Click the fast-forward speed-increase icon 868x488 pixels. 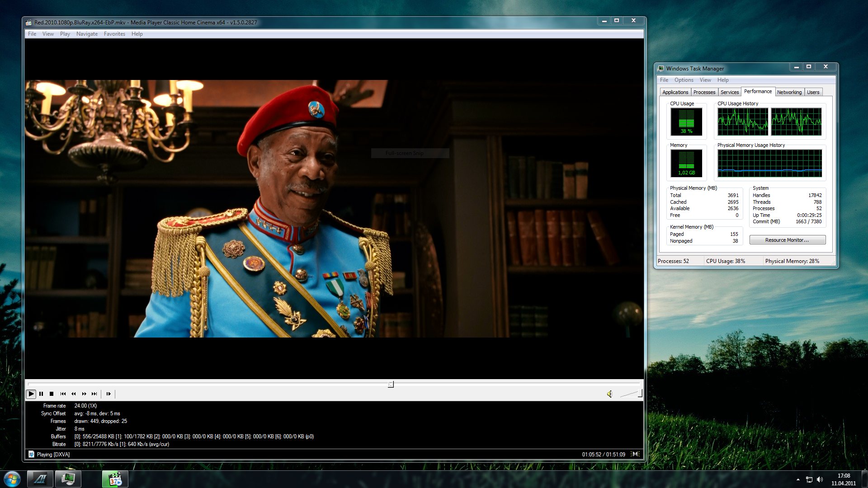[x=84, y=394]
